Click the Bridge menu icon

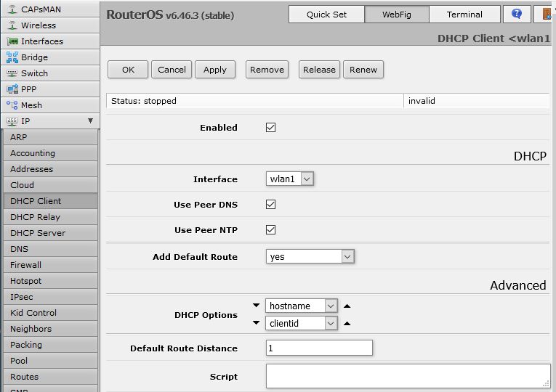click(x=12, y=57)
